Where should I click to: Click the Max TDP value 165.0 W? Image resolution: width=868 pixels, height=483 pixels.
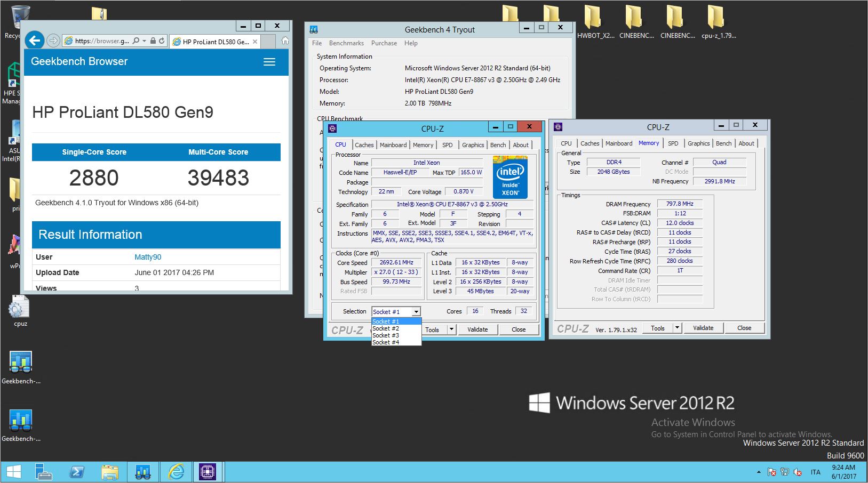pyautogui.click(x=471, y=172)
